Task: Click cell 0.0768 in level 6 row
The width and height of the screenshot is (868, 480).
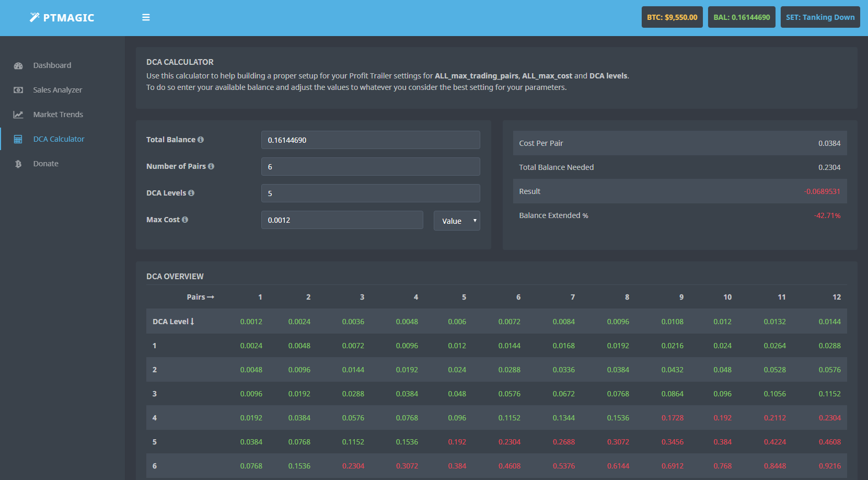Action: [x=251, y=466]
